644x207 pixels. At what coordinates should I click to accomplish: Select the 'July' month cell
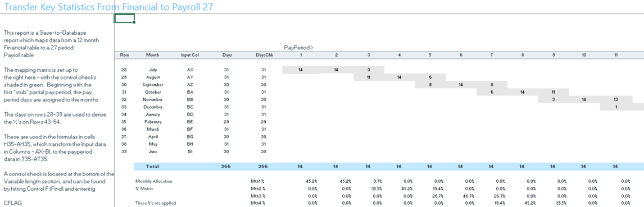tap(152, 70)
